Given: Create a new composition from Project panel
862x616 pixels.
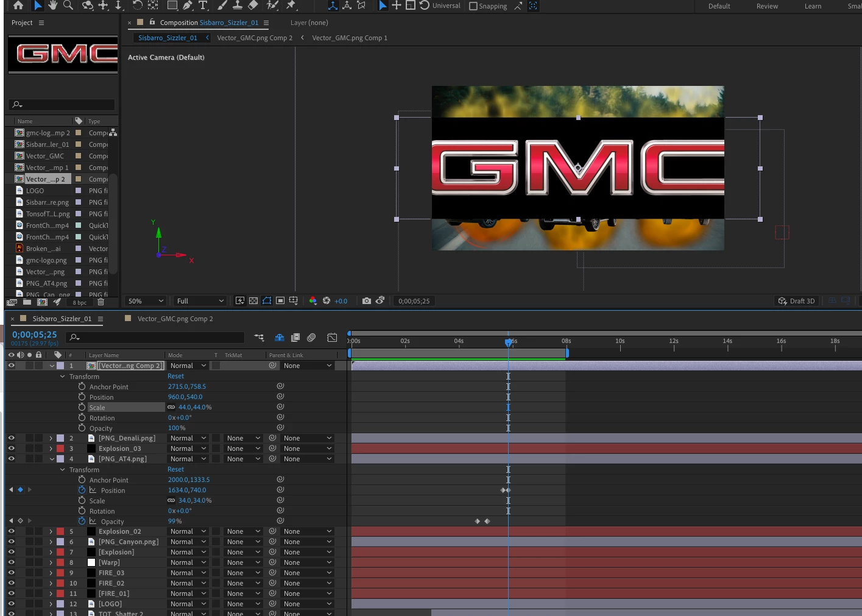Looking at the screenshot, I should (42, 302).
